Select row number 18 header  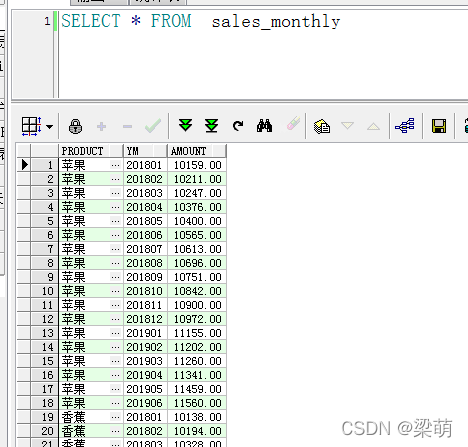tap(45, 403)
